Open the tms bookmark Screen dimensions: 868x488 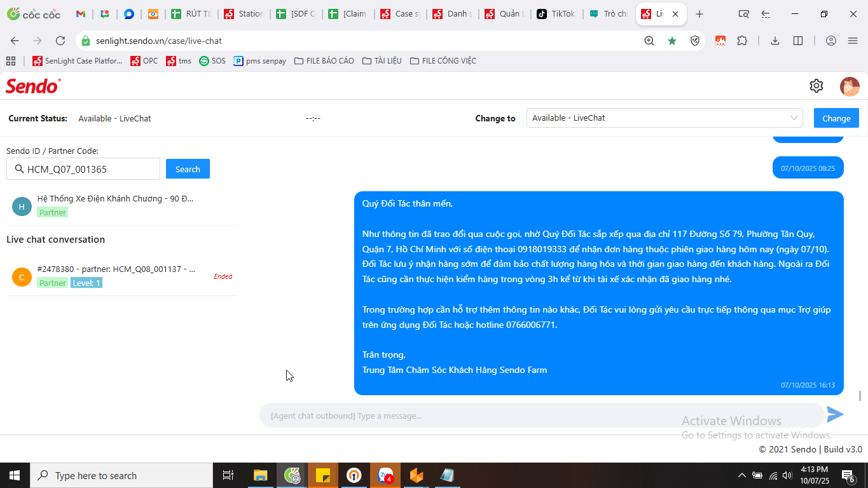(x=179, y=61)
